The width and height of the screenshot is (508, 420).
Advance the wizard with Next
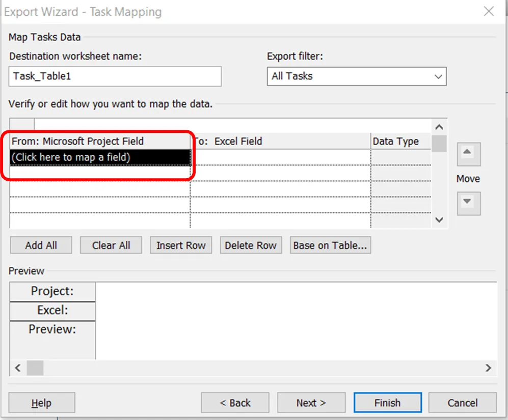click(311, 403)
